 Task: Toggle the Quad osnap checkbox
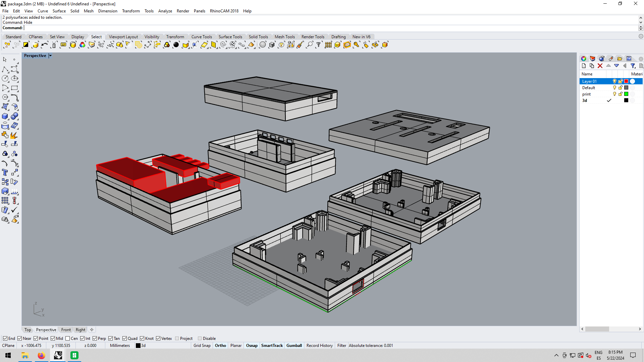(x=124, y=339)
